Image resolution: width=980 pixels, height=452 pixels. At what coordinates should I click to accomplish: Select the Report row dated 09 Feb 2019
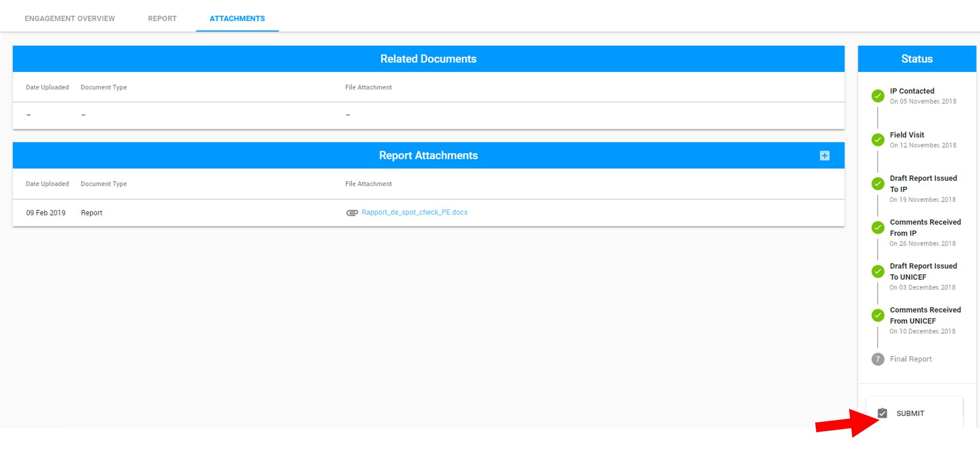[194, 212]
